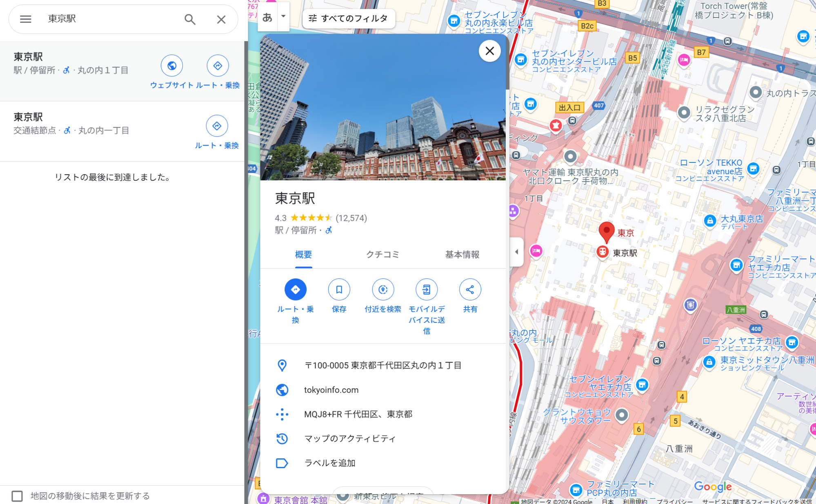Click directions icon in first 東京駅 result

218,65
